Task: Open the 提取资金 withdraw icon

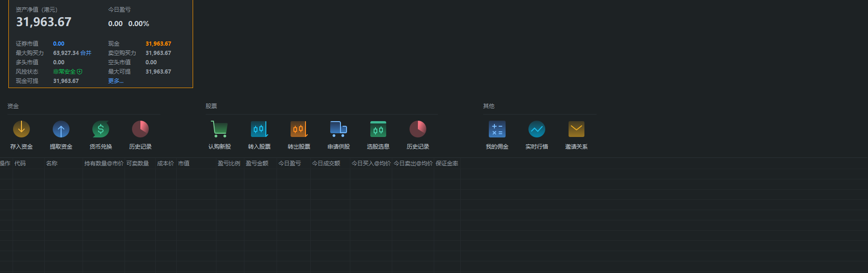Action: [x=61, y=130]
